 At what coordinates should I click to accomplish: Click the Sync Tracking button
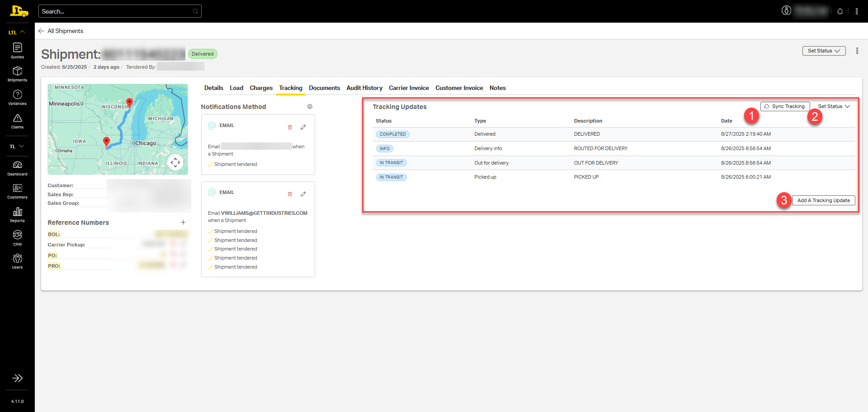coord(785,107)
